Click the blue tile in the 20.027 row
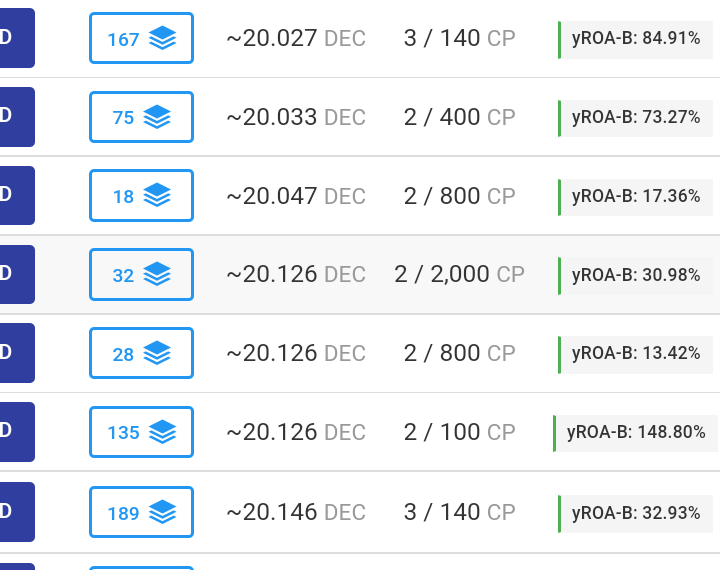Image resolution: width=720 pixels, height=570 pixels. pyautogui.click(x=17, y=38)
